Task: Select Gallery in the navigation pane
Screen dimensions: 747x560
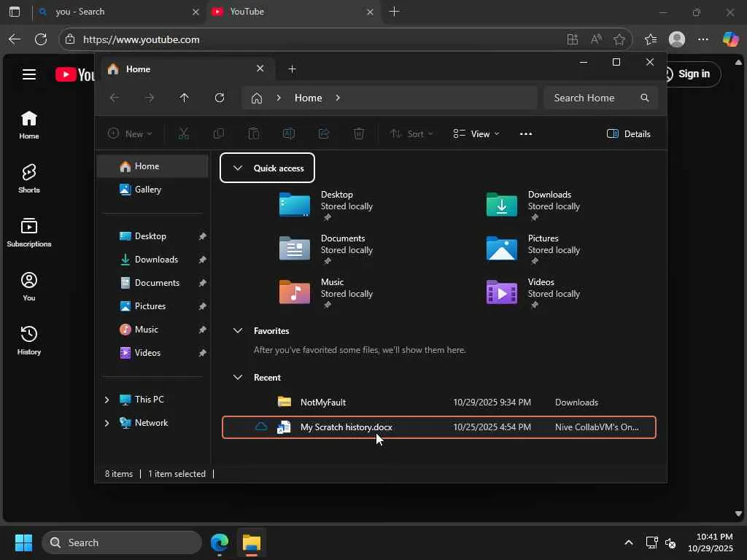Action: 147,190
